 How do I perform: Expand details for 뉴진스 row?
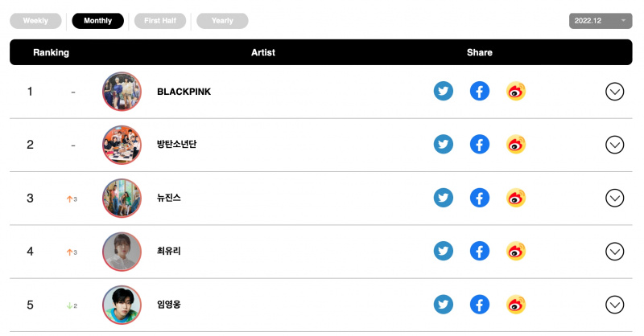coord(614,199)
